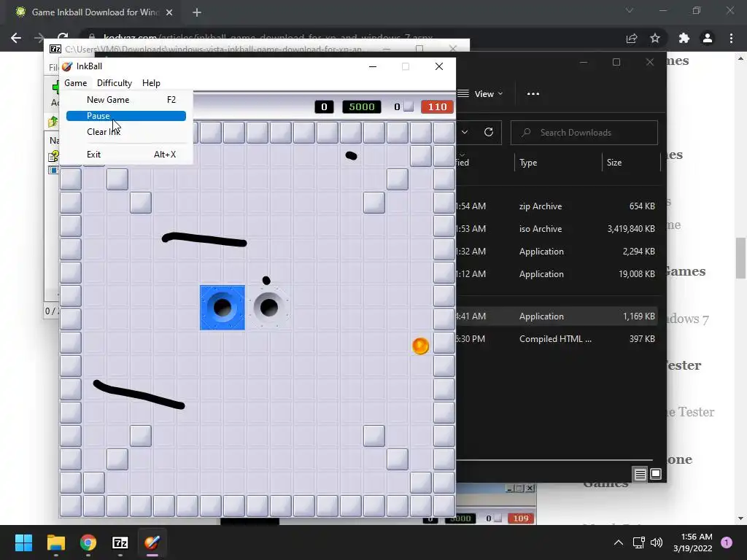747x560 pixels.
Task: Open network status tray icon
Action: (x=639, y=542)
